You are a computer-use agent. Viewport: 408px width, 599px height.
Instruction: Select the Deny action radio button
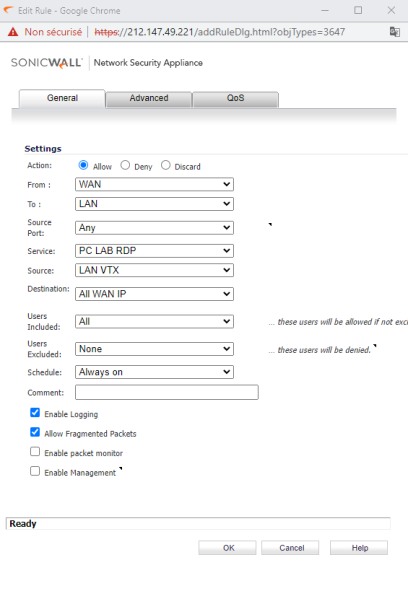(x=125, y=165)
